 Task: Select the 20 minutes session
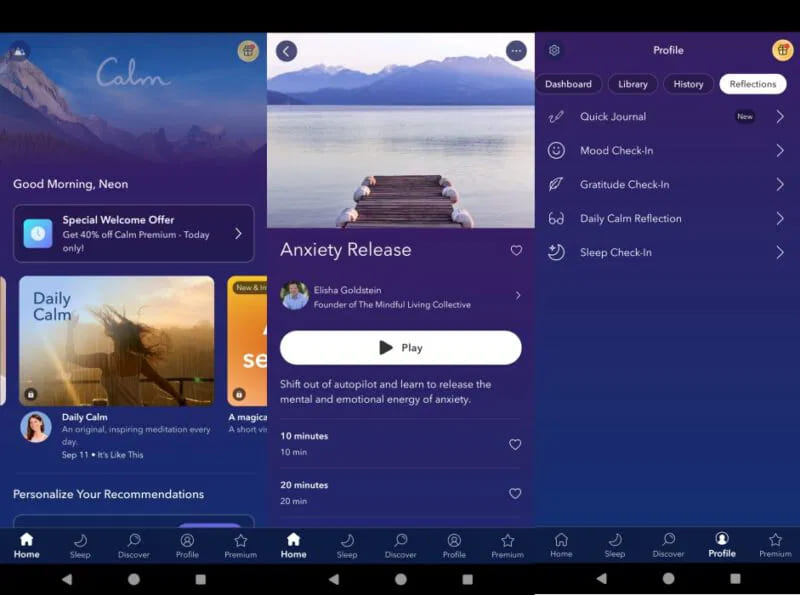[x=401, y=493]
